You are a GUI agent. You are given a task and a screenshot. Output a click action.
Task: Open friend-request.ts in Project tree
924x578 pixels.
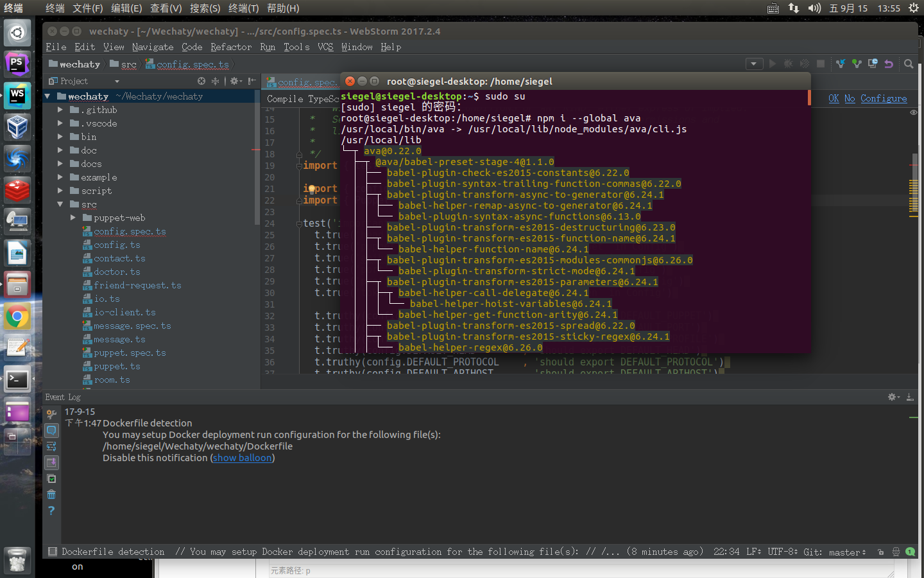click(137, 285)
